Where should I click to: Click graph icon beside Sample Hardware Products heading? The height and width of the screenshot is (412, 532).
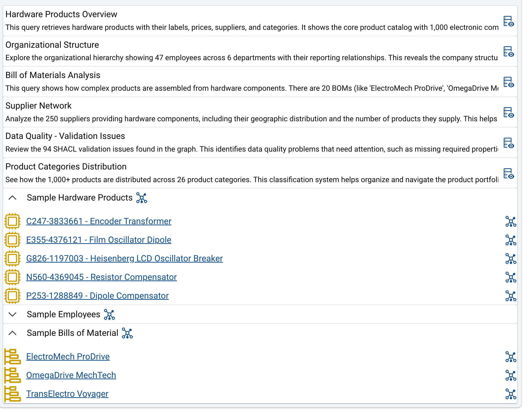(141, 198)
